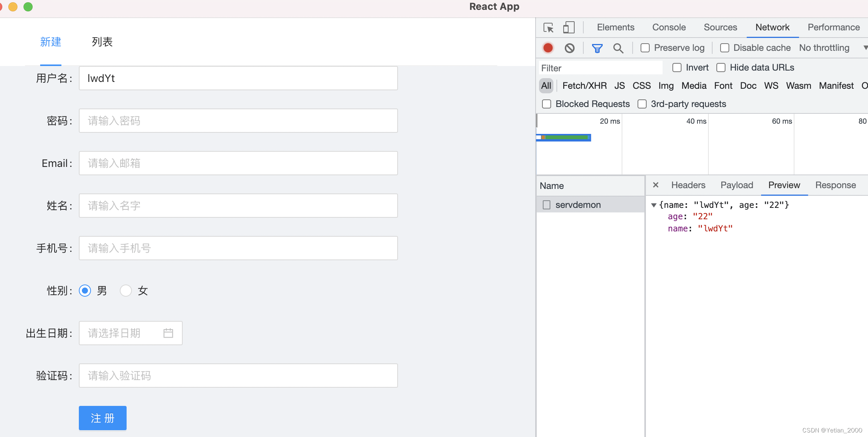Filter requests by Media type
Screen dimensions: 868x437
coord(694,86)
